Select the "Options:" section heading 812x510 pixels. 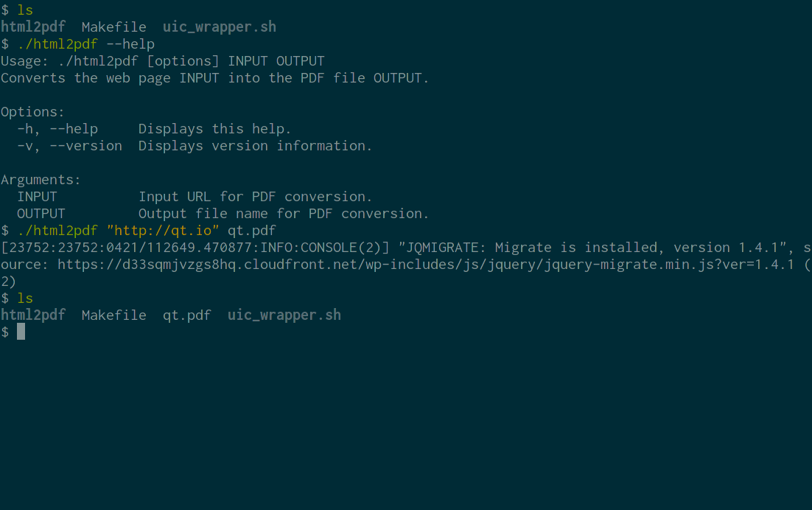pos(32,112)
